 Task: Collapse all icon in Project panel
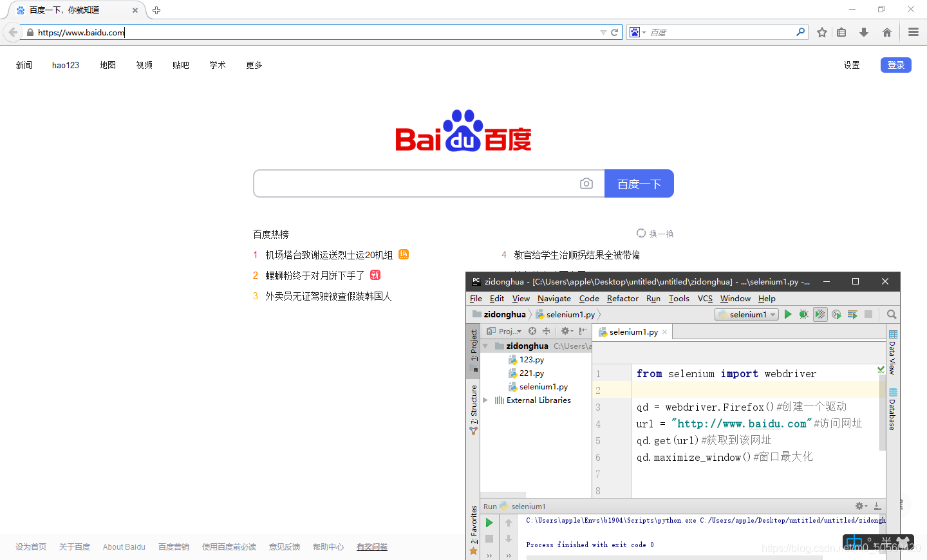pyautogui.click(x=546, y=331)
